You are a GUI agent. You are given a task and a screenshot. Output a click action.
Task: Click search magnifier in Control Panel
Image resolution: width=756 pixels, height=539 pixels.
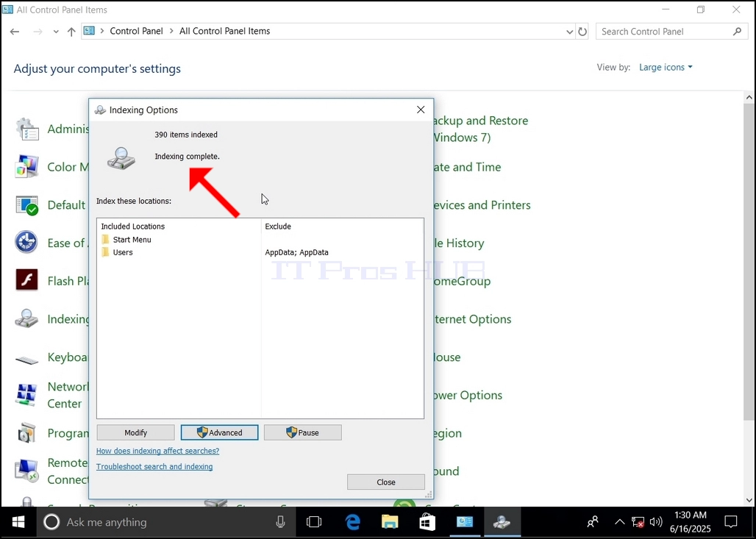(737, 32)
